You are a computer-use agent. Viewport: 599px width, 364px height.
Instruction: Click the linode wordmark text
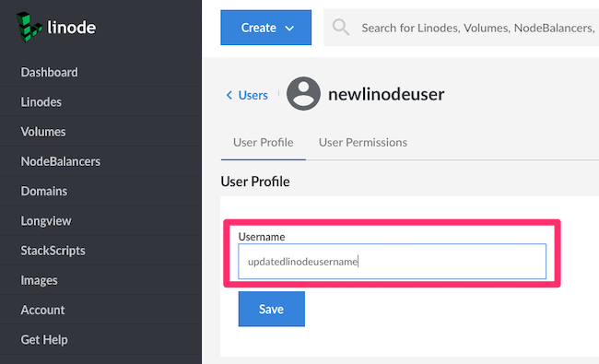(72, 28)
